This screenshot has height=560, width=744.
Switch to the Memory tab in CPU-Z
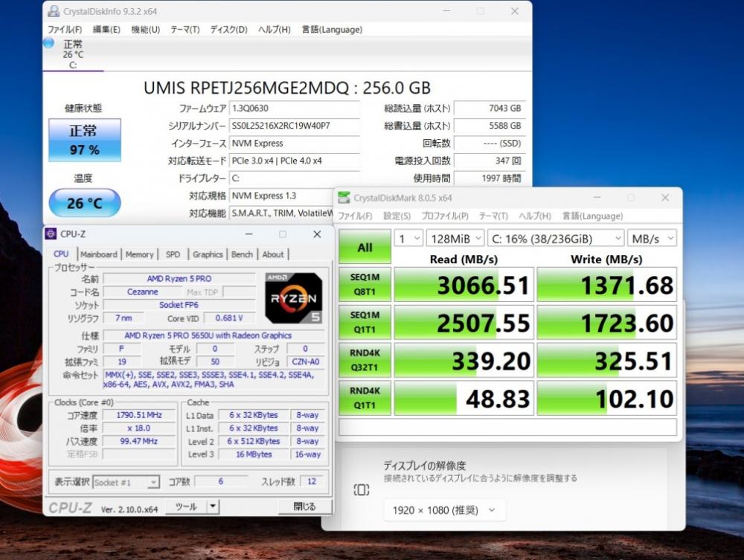coord(140,254)
